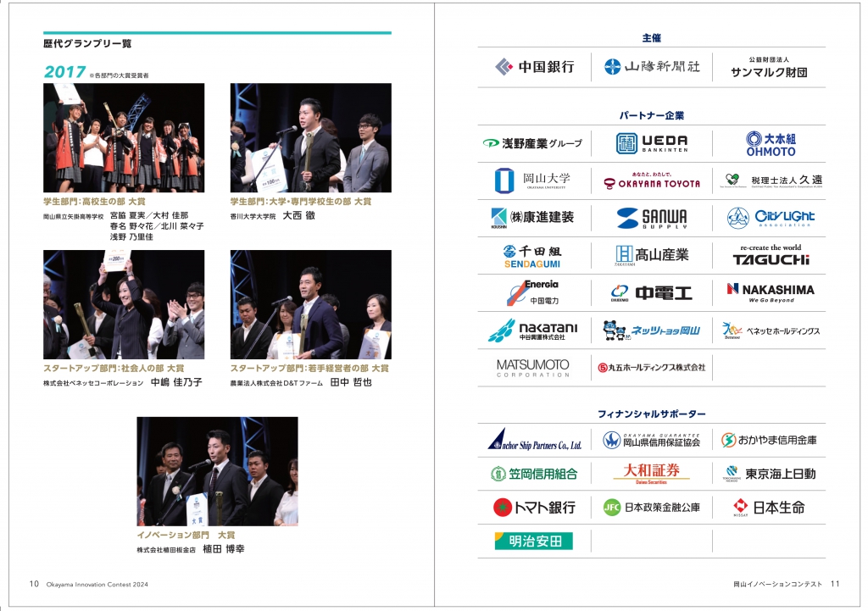Image resolution: width=868 pixels, height=611 pixels.
Task: Select the 香川大学大学院 affiliation text
Action: click(253, 216)
